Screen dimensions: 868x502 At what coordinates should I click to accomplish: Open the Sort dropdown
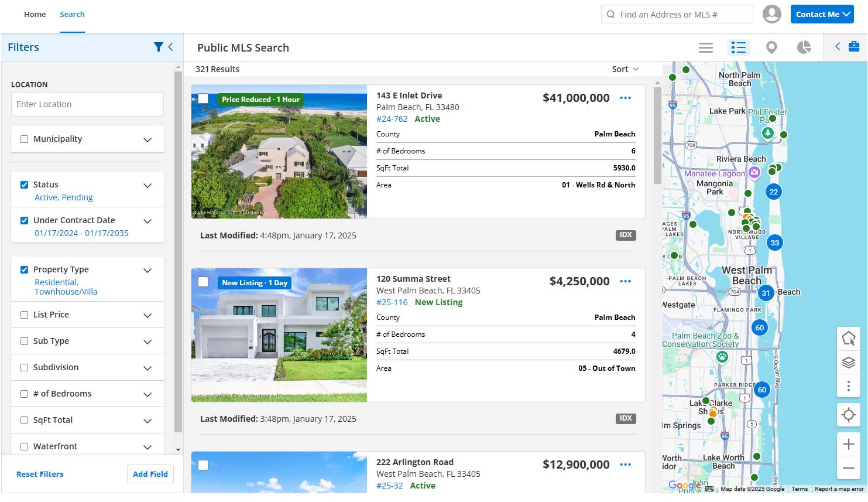(625, 69)
